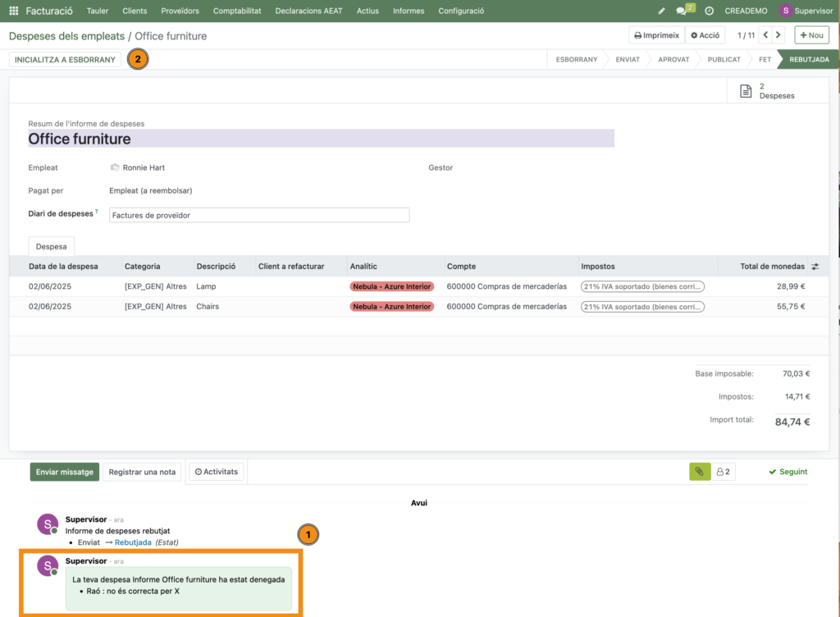Open the Supervisor user menu
This screenshot has width=840, height=617.
click(806, 11)
